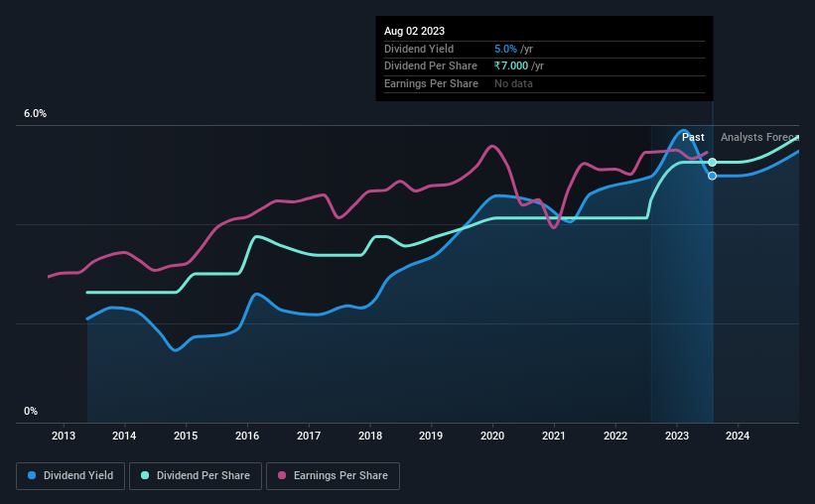815x504 pixels.
Task: Click Dividend Yield row label in tooltip
Action: coord(419,49)
